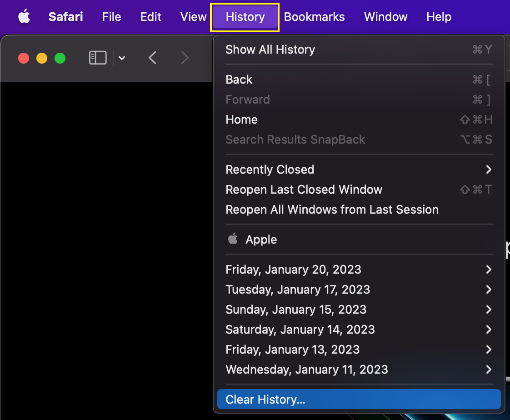
Task: Click the toolbar forward arrow
Action: (x=185, y=58)
